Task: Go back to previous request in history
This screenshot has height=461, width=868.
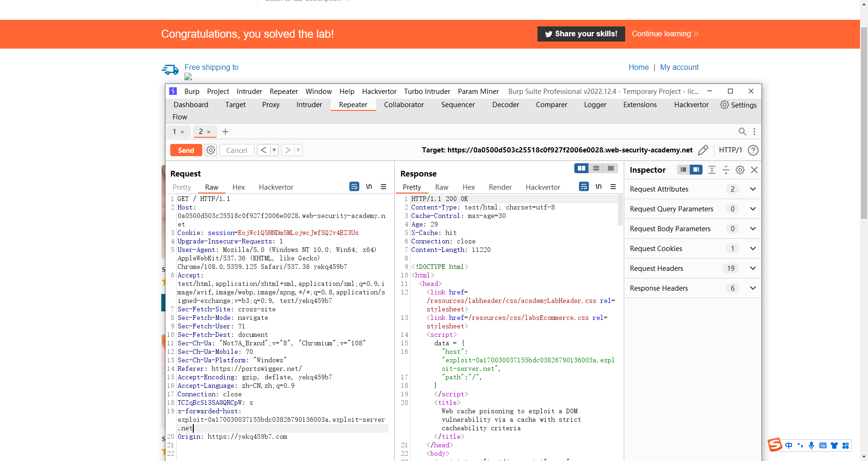Action: point(264,150)
